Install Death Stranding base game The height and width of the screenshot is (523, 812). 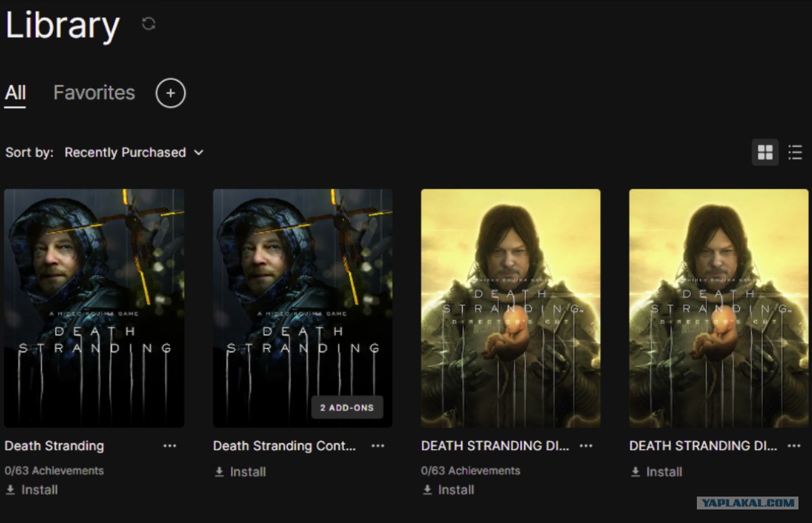[32, 490]
